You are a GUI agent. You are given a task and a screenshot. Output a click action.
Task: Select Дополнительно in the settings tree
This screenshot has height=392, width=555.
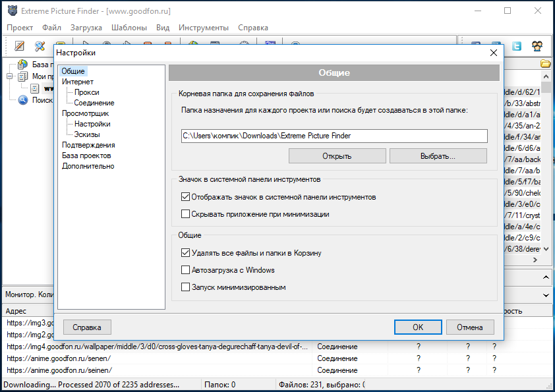click(x=88, y=166)
